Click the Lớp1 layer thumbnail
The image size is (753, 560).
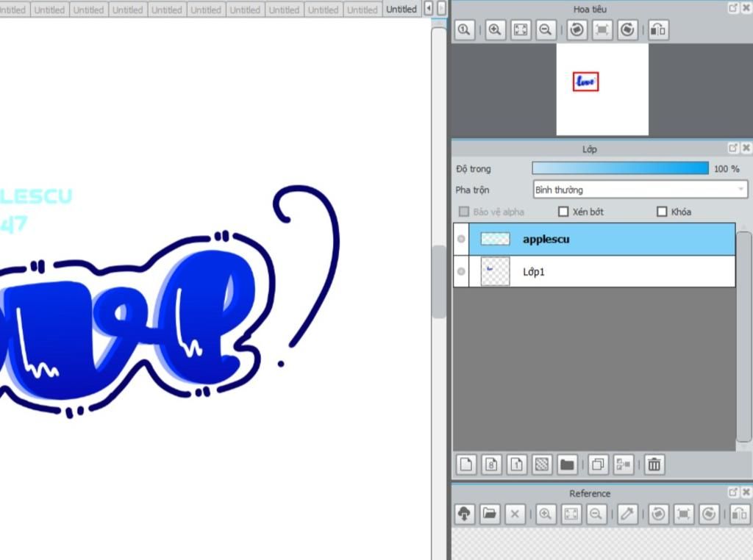495,272
